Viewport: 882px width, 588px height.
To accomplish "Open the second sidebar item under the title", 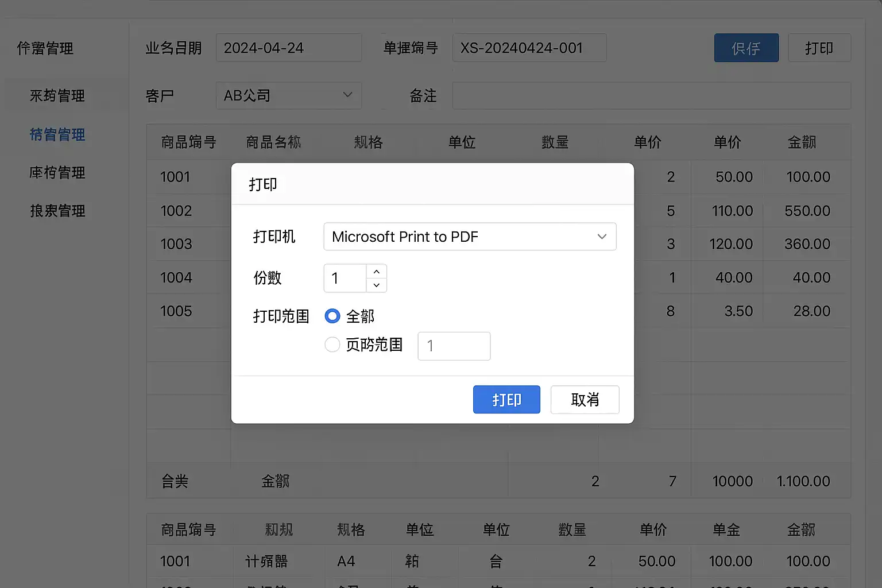I will [57, 96].
